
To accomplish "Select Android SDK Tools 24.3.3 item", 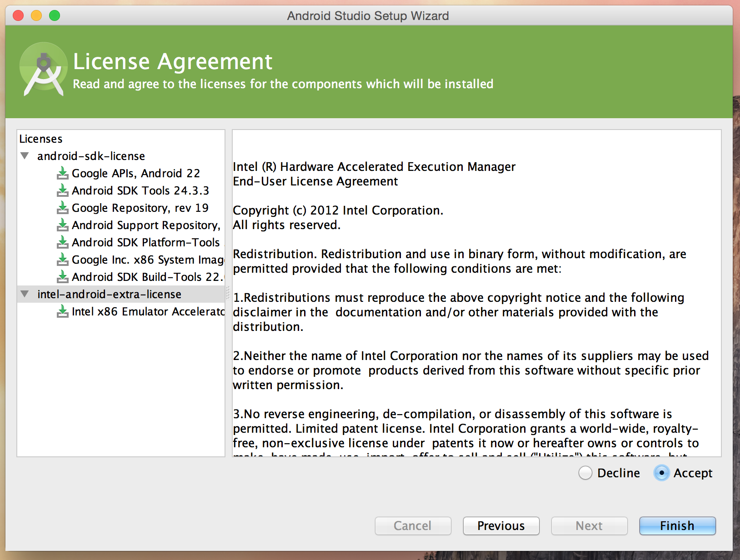I will [140, 190].
